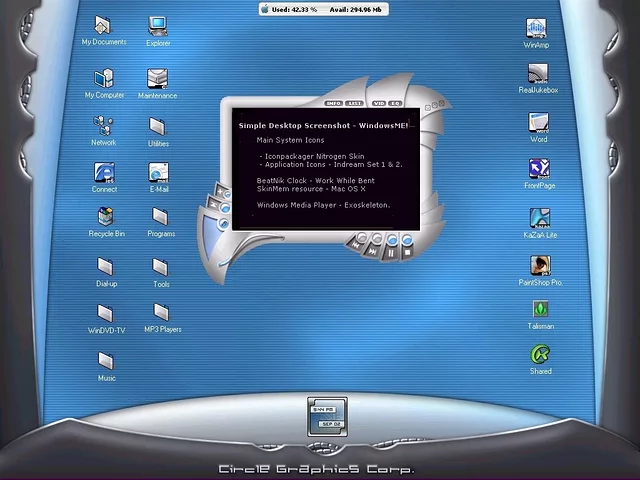Screen dimensions: 640x480
Task: Open PaintShop Pro shortcut
Action: pyautogui.click(x=540, y=266)
